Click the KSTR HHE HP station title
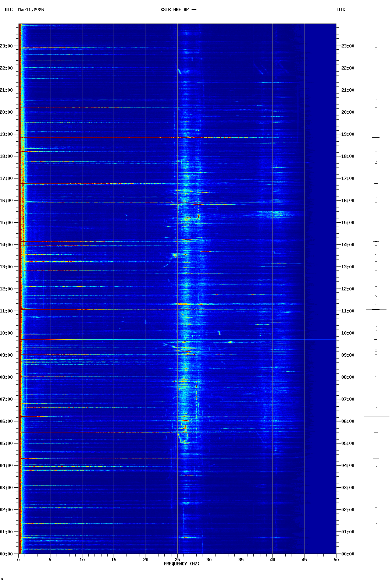Screen dimensions: 392x583 coord(178,10)
